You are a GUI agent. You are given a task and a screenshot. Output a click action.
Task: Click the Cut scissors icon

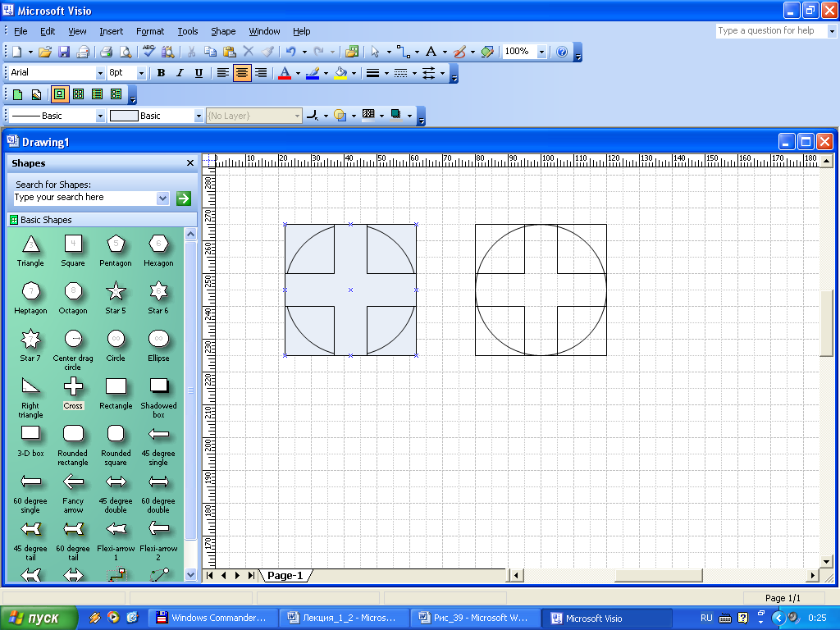tap(191, 52)
